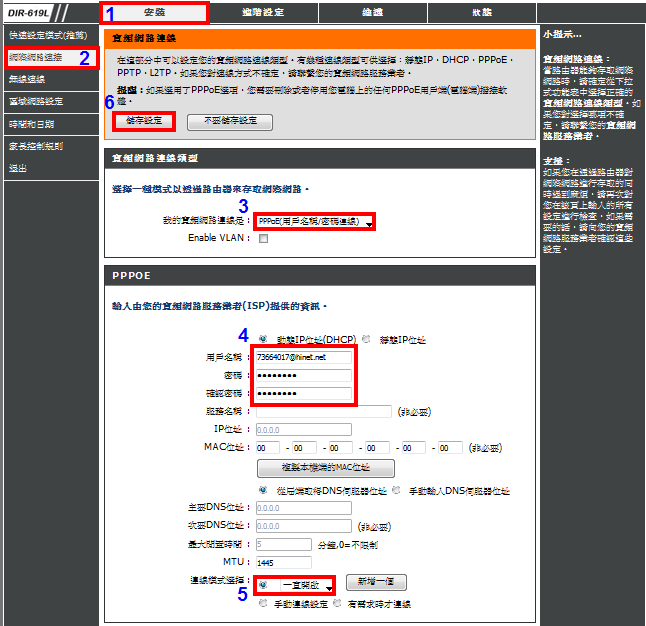The image size is (646, 626).
Task: Select the 動態IP位址(DHCP) radio button
Action: pyautogui.click(x=263, y=339)
